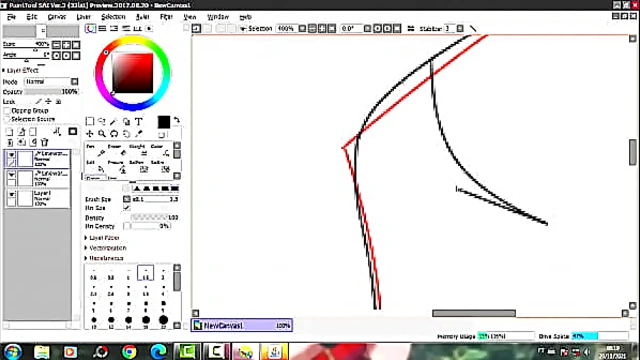This screenshot has height=360, width=640.
Task: Select the eyedropper color picker tool
Action: click(138, 133)
